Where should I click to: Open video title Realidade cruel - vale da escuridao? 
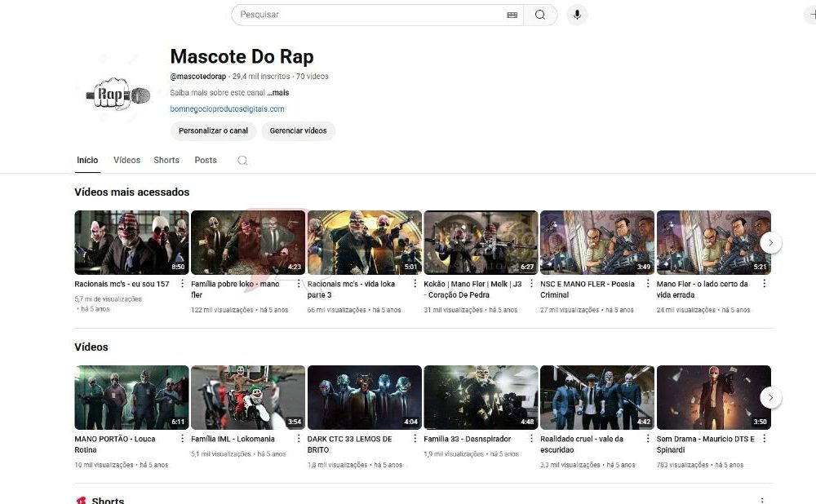582,444
